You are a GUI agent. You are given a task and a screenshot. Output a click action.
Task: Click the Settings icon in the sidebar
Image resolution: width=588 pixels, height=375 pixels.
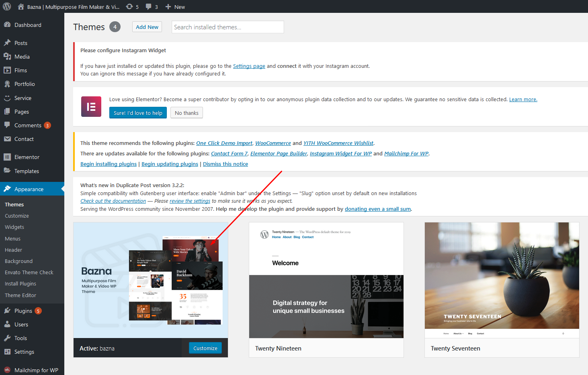[7, 352]
